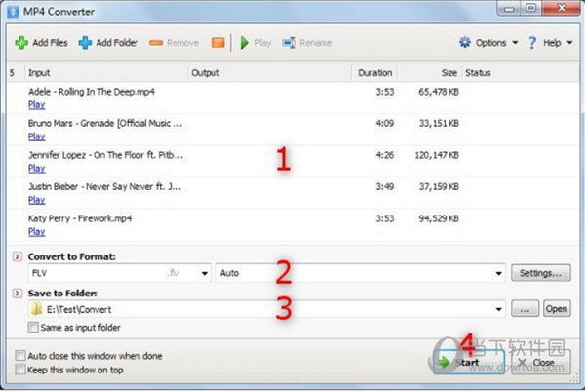Click the 94,529 KB size cell
The image size is (585, 392).
(439, 218)
